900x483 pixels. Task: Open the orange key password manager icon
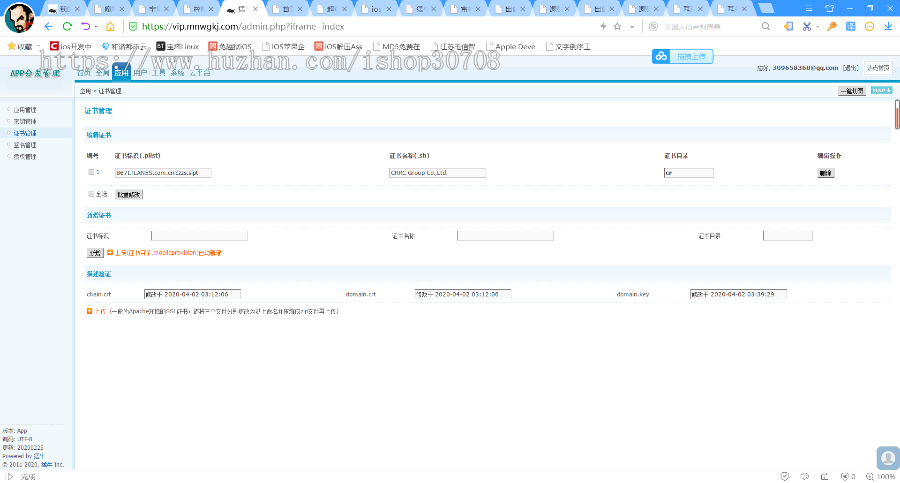(x=832, y=26)
